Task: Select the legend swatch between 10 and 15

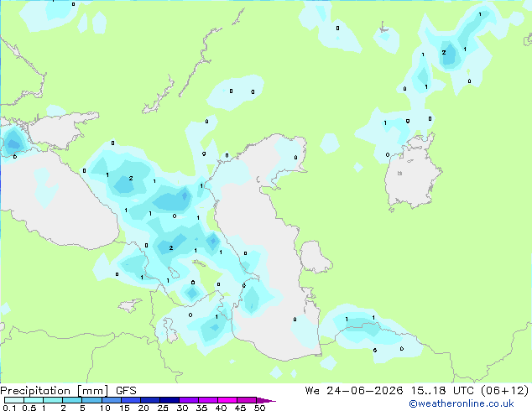Action: pos(111,400)
